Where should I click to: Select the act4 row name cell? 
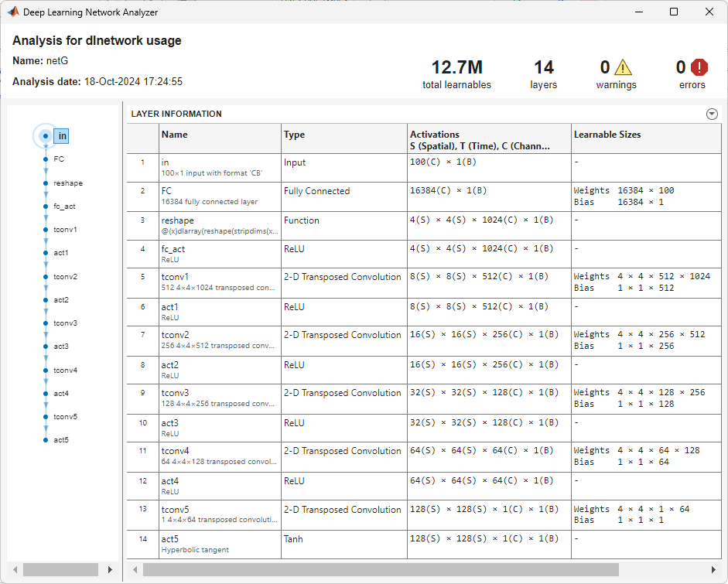pos(220,486)
